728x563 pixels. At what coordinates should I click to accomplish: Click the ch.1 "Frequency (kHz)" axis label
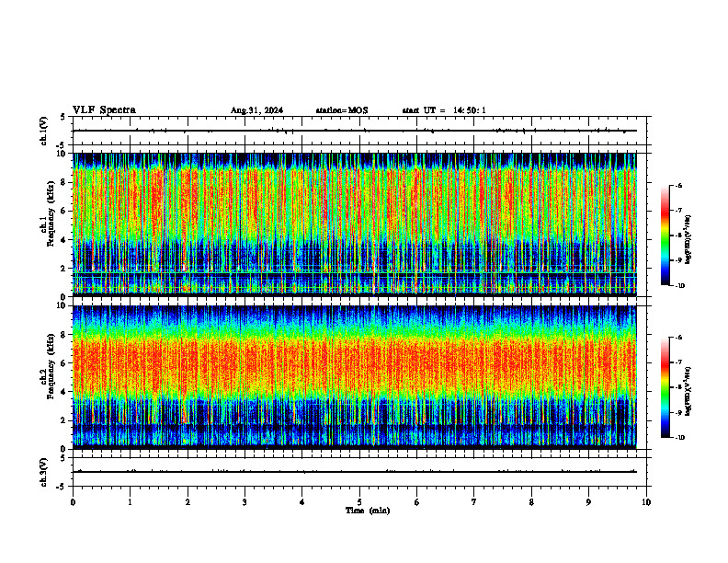(51, 213)
